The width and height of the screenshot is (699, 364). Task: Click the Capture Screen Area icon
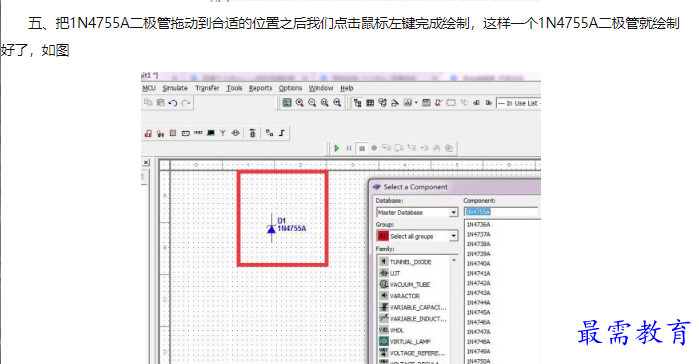[x=451, y=103]
